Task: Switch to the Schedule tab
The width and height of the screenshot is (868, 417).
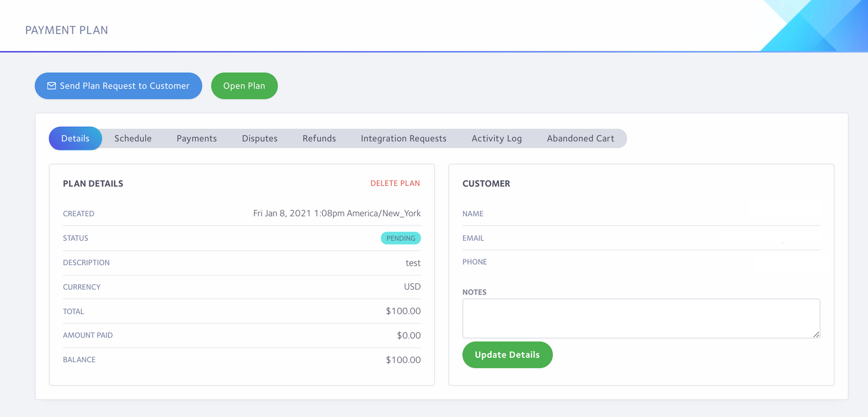Action: click(x=133, y=138)
